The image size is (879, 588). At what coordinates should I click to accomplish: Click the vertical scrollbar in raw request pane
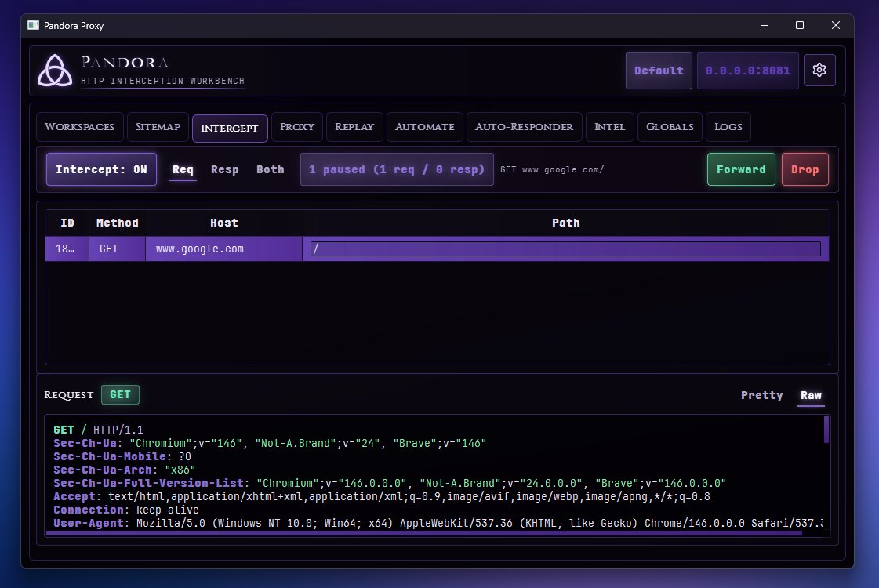tap(826, 430)
